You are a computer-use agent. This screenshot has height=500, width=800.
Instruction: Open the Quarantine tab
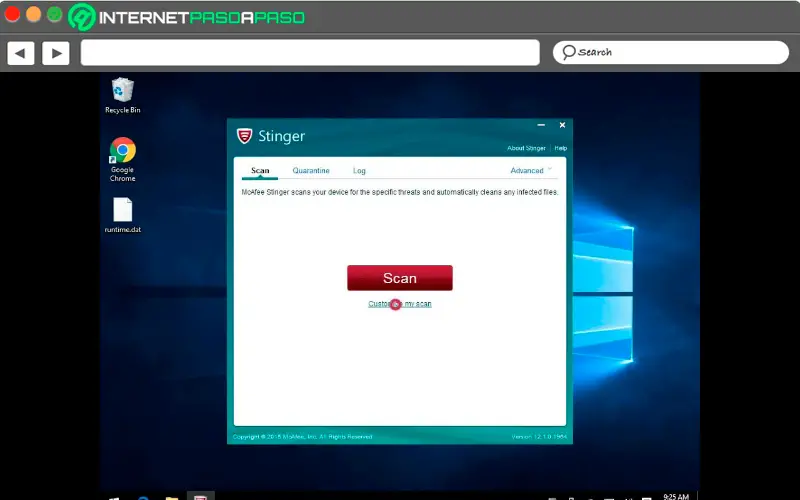tap(311, 170)
